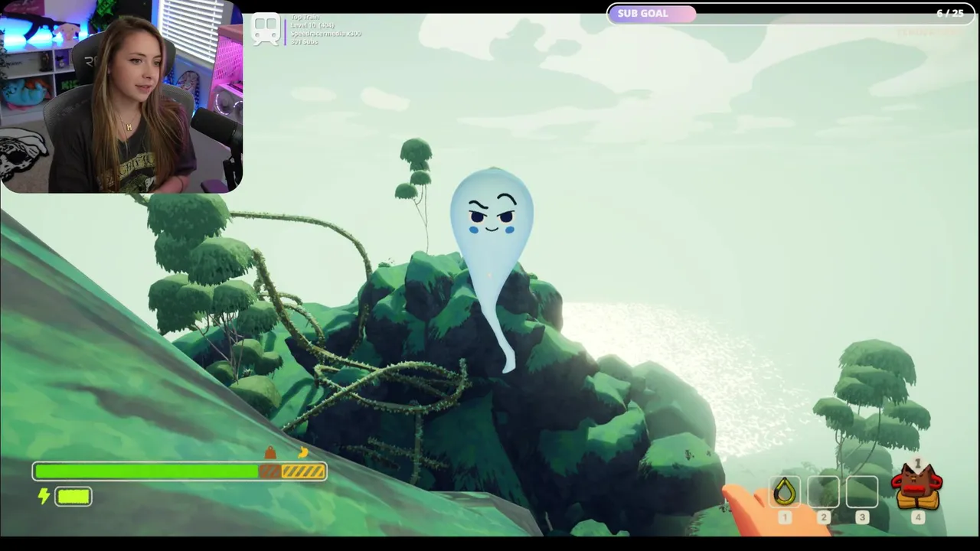Click the hype train icon
Image resolution: width=980 pixels, height=551 pixels.
coord(266,30)
